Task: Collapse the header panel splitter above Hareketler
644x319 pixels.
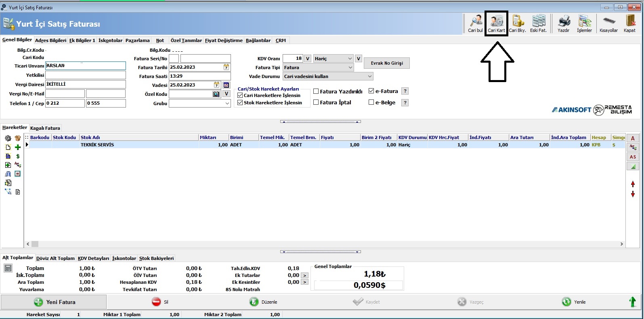Action: (321, 121)
